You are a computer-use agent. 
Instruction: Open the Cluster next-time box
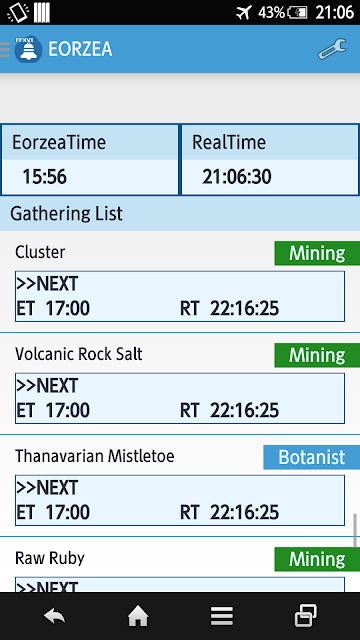click(x=180, y=296)
